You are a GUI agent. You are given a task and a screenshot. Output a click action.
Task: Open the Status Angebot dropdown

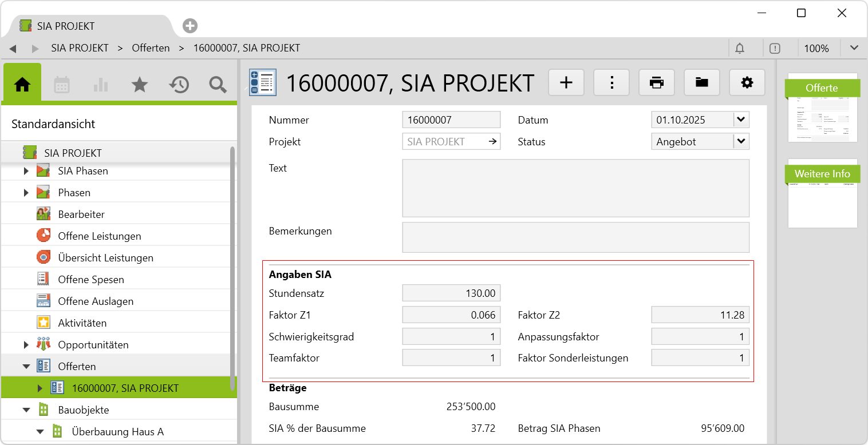pos(741,142)
